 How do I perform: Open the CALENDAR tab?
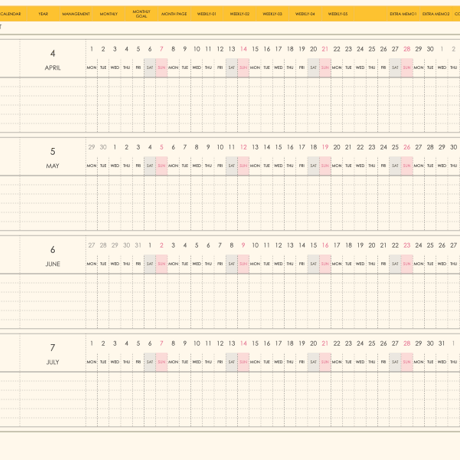point(10,14)
